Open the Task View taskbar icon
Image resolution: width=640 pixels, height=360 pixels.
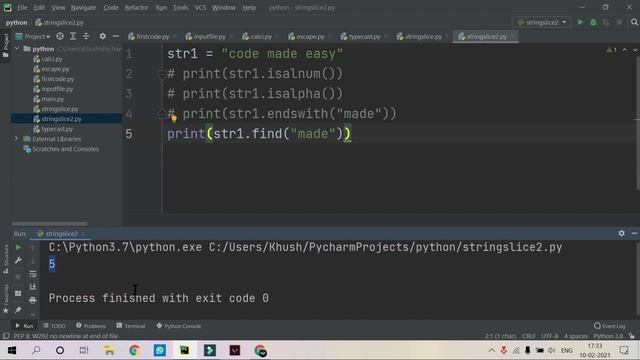point(84,350)
